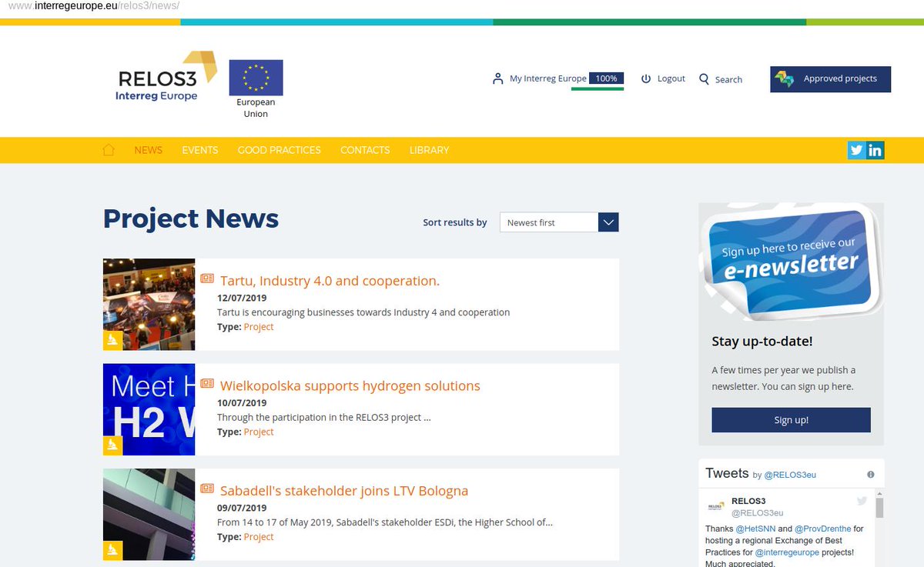Click the Logout power icon
Image resolution: width=924 pixels, height=567 pixels.
[646, 78]
